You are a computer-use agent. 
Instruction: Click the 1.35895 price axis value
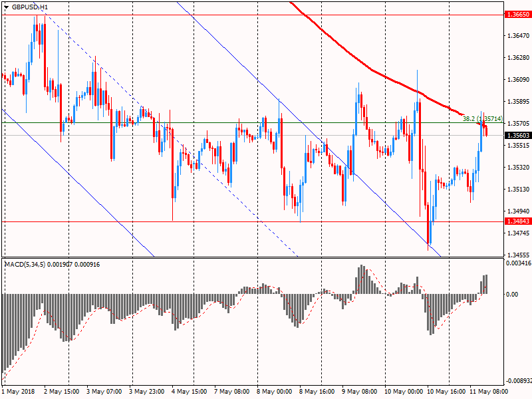pos(518,102)
